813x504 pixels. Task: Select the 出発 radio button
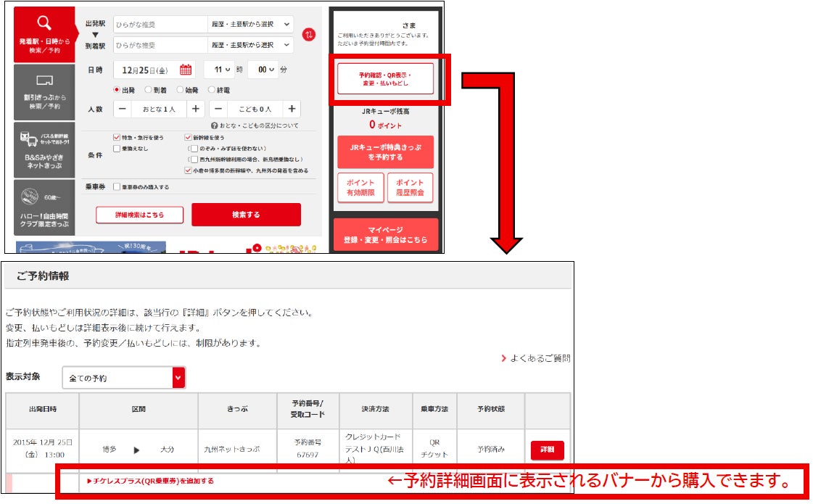coord(117,90)
